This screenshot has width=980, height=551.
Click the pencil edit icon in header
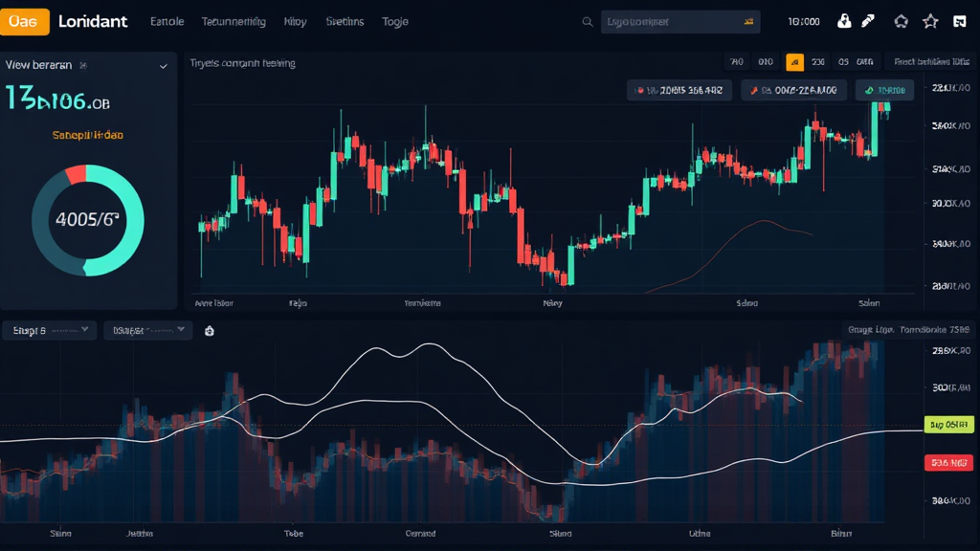point(868,21)
